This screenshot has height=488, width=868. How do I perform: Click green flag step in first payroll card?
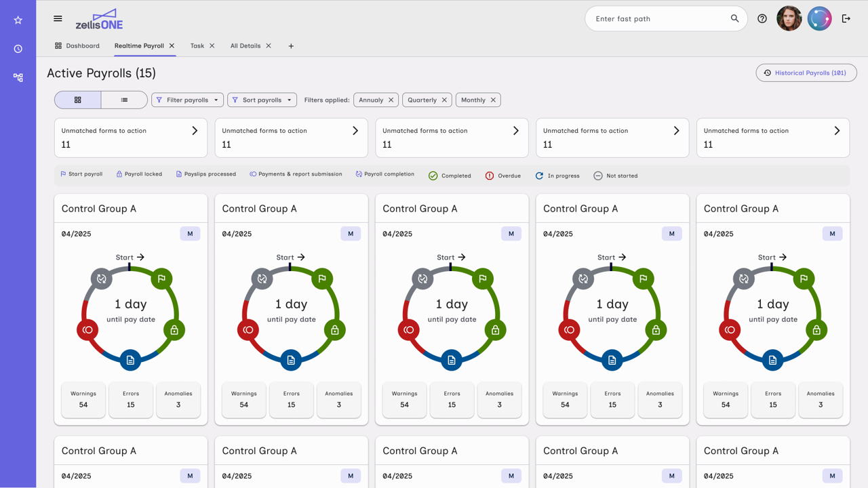161,279
